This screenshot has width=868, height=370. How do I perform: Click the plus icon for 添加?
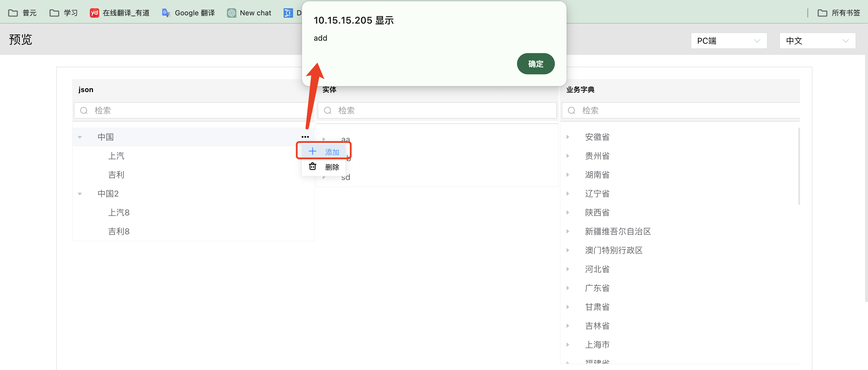tap(312, 151)
